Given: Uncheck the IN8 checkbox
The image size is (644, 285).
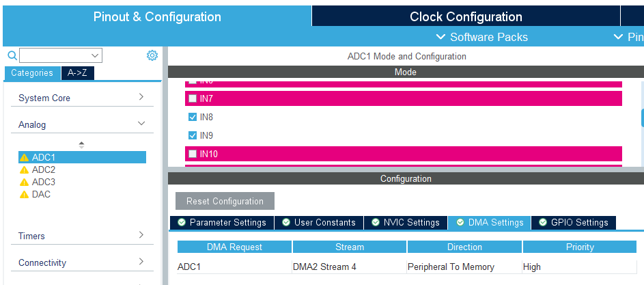Looking at the screenshot, I should [192, 117].
